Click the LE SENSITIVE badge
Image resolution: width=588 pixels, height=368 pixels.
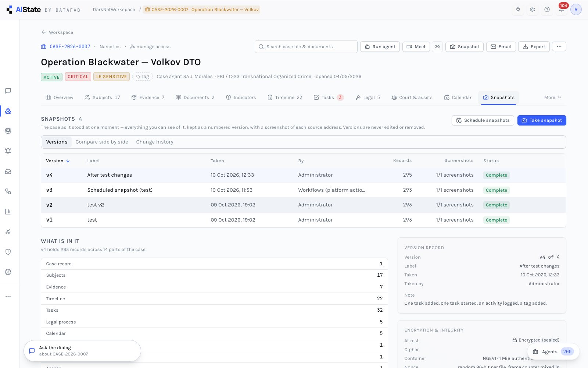point(111,77)
